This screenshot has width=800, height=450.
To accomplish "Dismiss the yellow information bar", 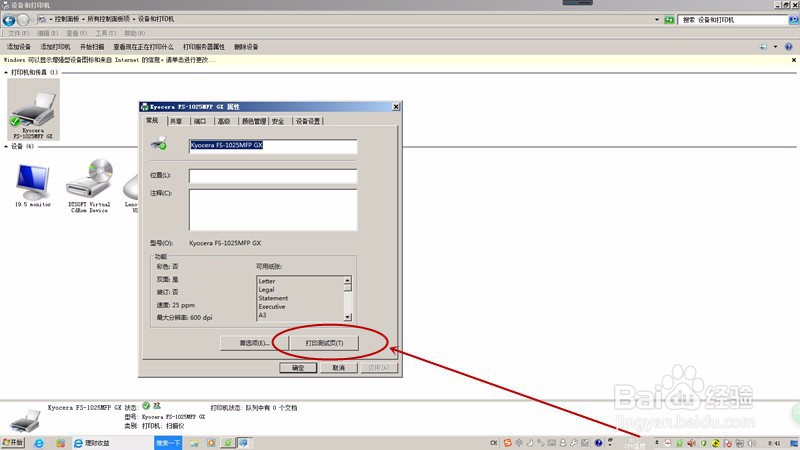I will coord(794,60).
